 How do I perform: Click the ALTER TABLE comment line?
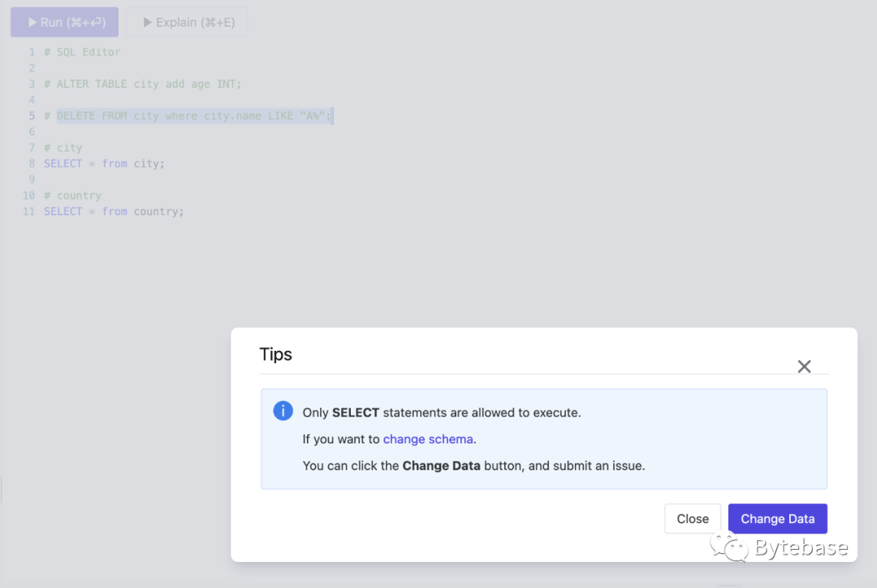[143, 84]
